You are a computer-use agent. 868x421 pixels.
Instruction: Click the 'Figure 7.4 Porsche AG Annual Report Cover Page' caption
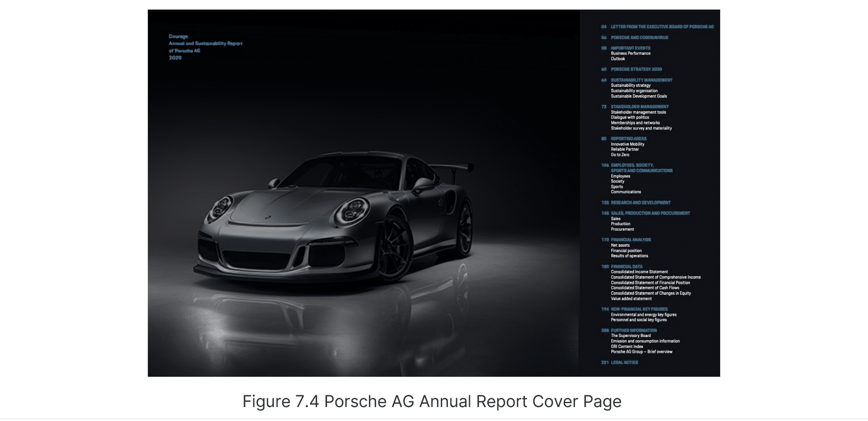tap(432, 401)
